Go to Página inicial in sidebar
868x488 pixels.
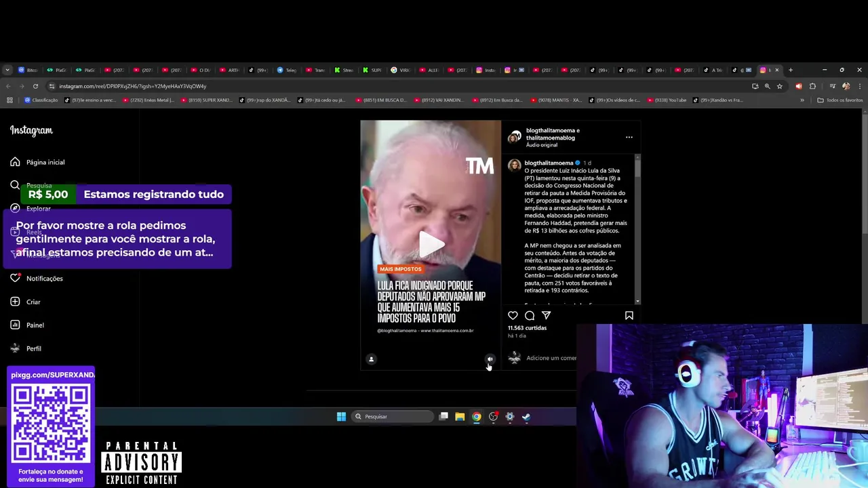point(38,162)
